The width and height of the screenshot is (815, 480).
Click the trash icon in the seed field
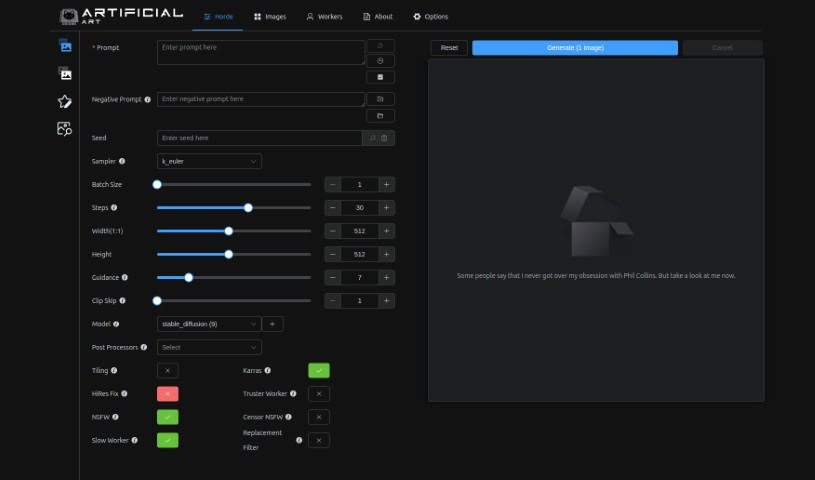click(x=384, y=138)
